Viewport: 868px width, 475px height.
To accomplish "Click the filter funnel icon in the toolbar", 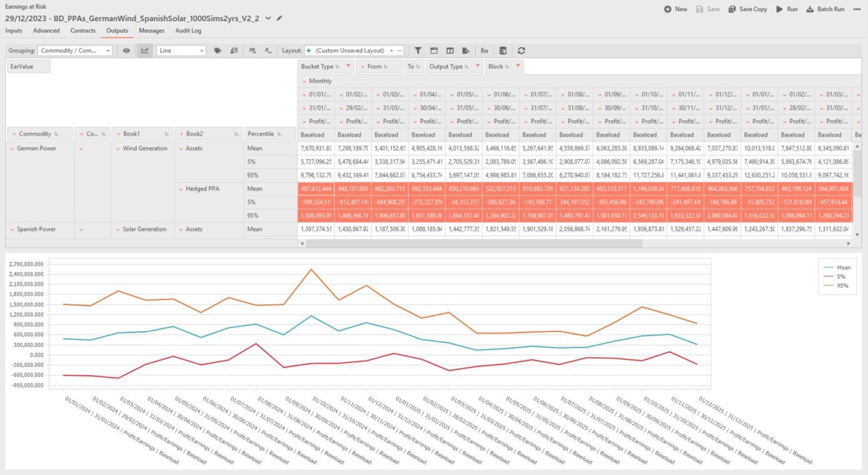I will pyautogui.click(x=418, y=51).
